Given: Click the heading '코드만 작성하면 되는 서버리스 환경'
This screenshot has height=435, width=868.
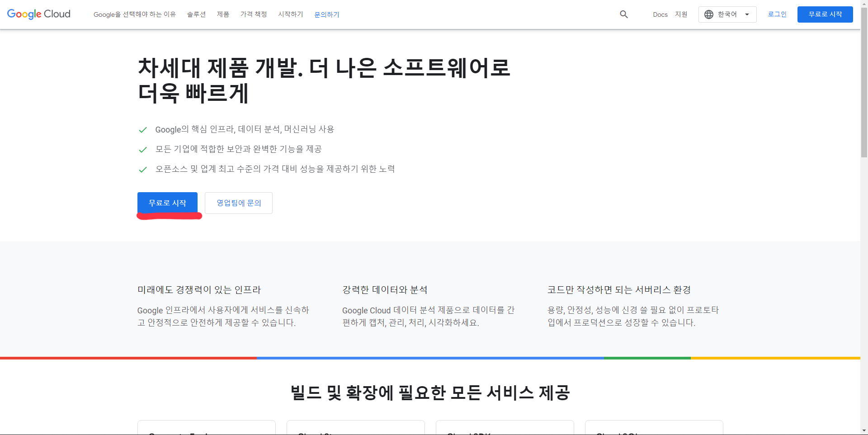Looking at the screenshot, I should 619,290.
